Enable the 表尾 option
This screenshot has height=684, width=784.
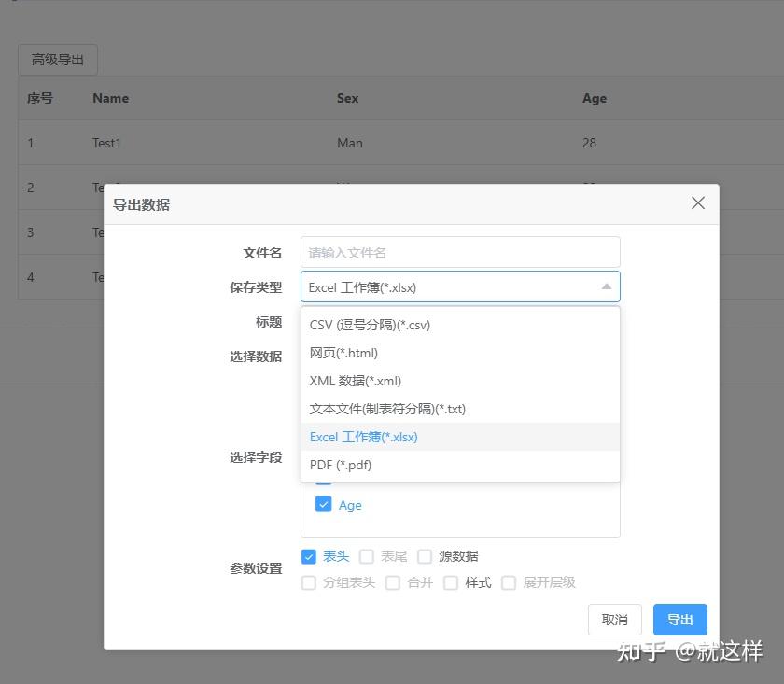click(366, 556)
